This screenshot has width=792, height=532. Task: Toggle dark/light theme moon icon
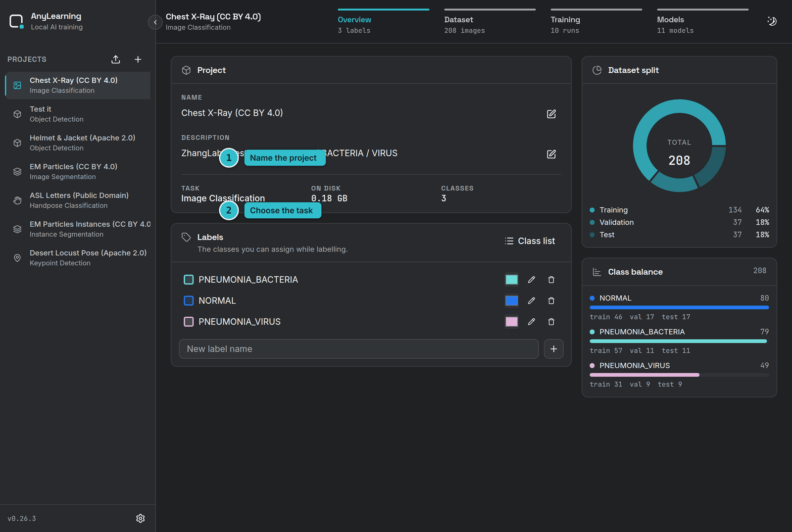(x=772, y=21)
